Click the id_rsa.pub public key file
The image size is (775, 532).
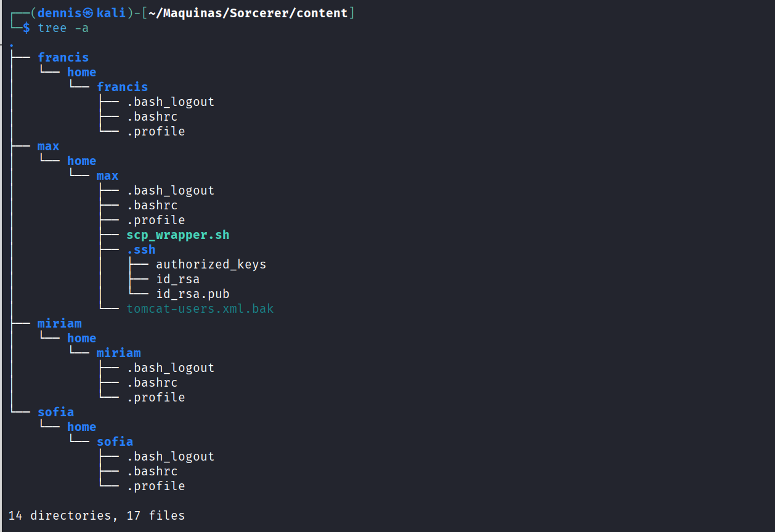pyautogui.click(x=192, y=294)
